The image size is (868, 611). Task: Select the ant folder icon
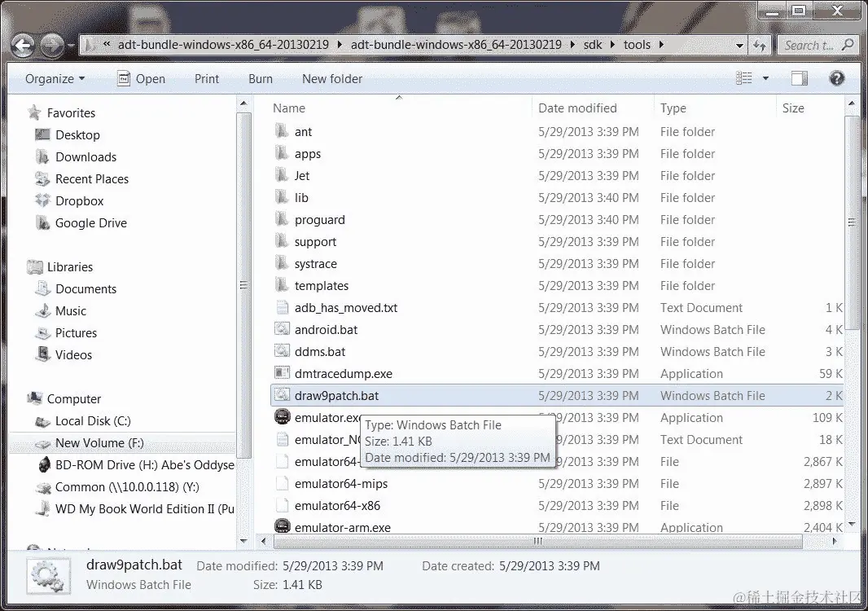click(x=282, y=131)
